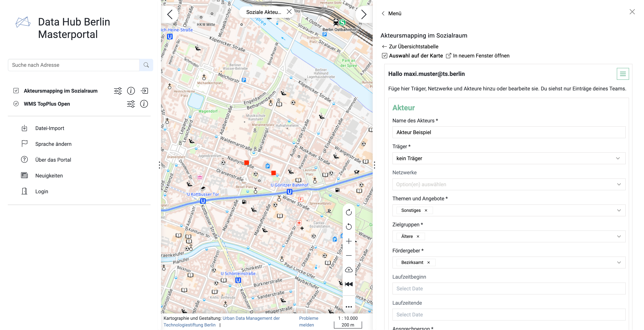This screenshot has height=330, width=644.
Task: Open layer settings for Akteursmapping im Sozialraum
Action: point(118,91)
